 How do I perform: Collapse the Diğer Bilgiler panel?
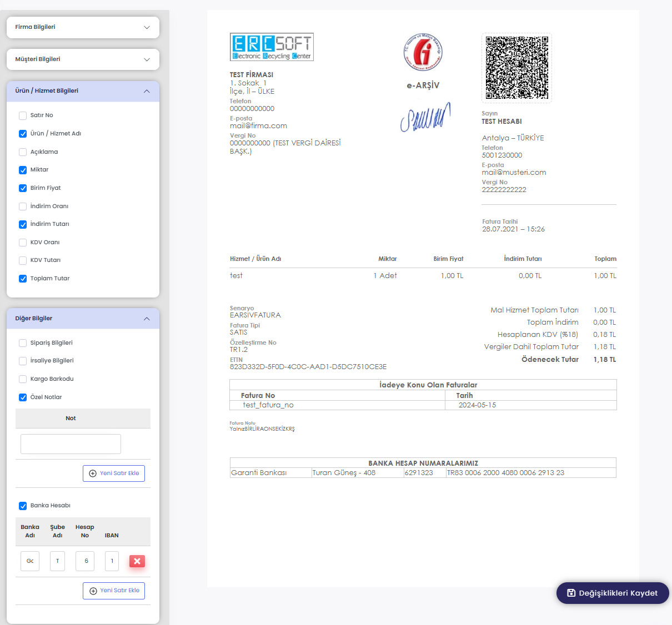click(x=147, y=319)
